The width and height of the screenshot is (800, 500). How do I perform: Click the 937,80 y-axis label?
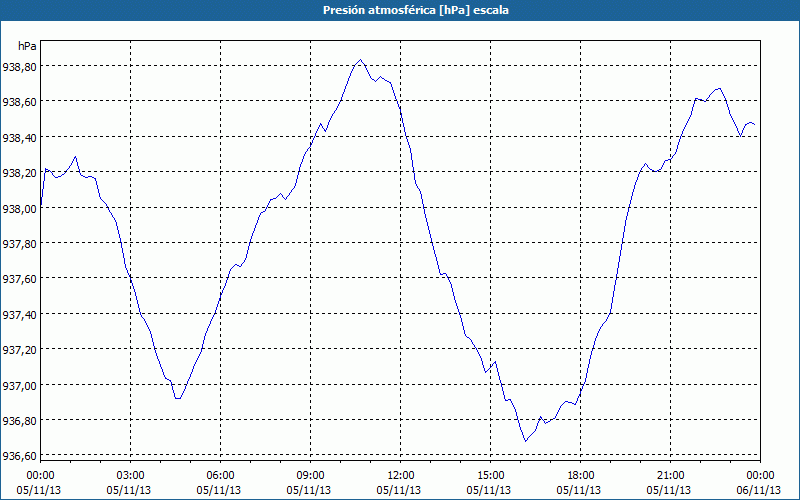point(19,244)
